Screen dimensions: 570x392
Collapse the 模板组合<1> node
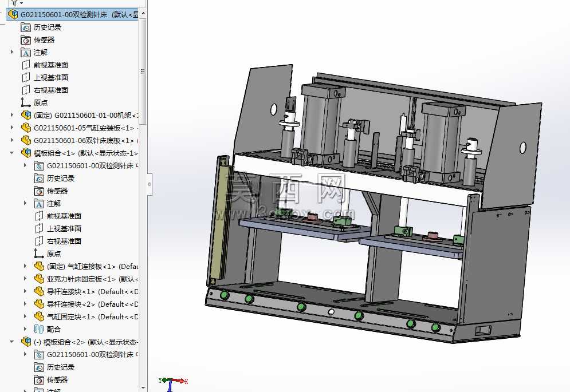click(x=11, y=153)
